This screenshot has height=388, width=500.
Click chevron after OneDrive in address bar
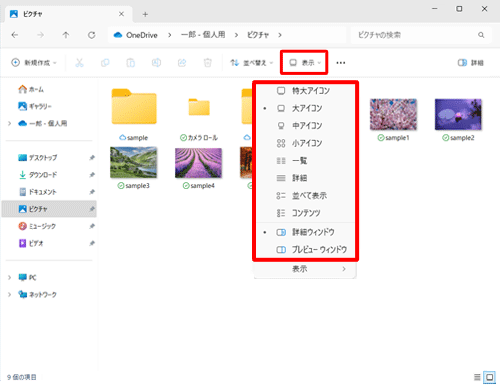point(170,35)
